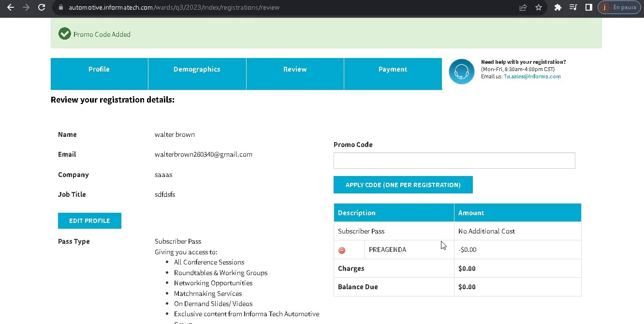Screen dimensions: 644x324
Task: Click Apply Code (One Per Registration) button
Action: pyautogui.click(x=403, y=185)
